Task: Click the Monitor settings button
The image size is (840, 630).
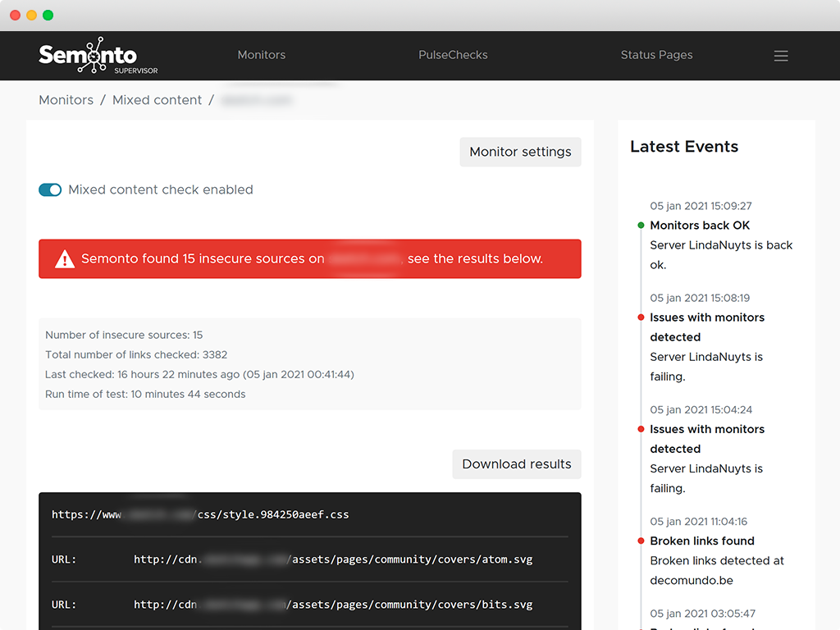Action: point(520,152)
